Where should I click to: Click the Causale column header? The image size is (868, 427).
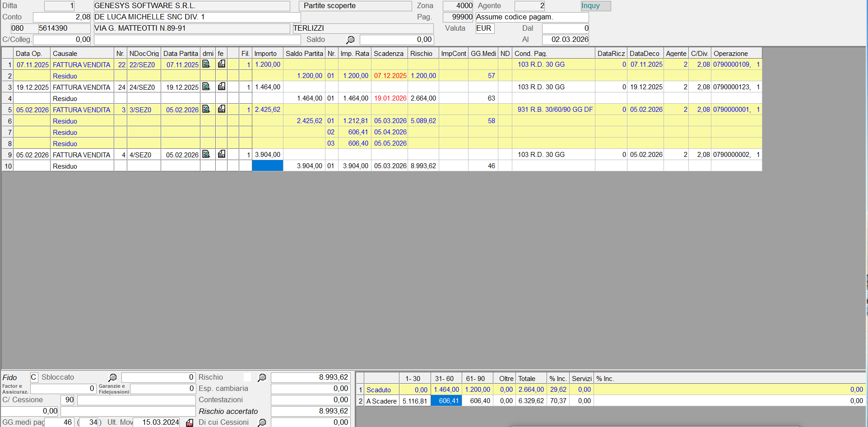(82, 53)
